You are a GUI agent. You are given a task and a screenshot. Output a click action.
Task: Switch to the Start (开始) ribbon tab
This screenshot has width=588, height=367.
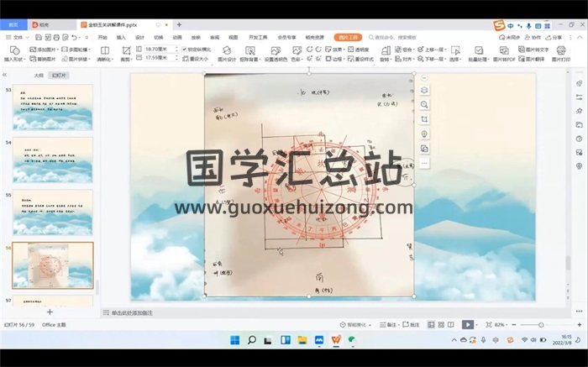pos(102,37)
